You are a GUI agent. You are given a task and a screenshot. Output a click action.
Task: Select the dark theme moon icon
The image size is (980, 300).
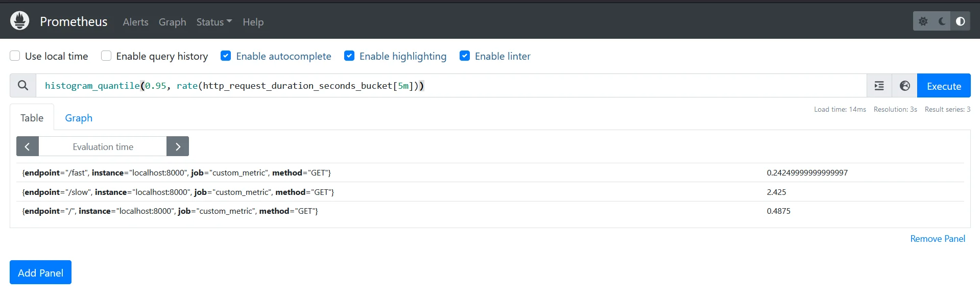942,21
